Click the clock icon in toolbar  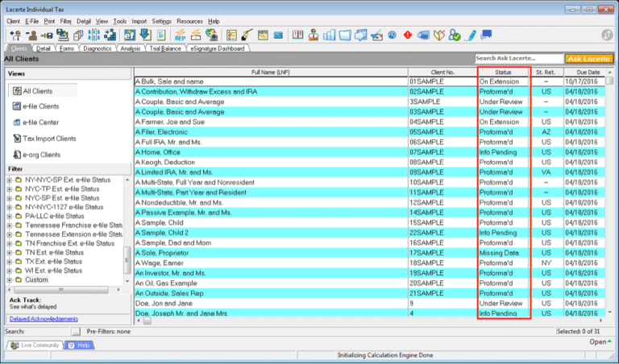click(x=392, y=35)
